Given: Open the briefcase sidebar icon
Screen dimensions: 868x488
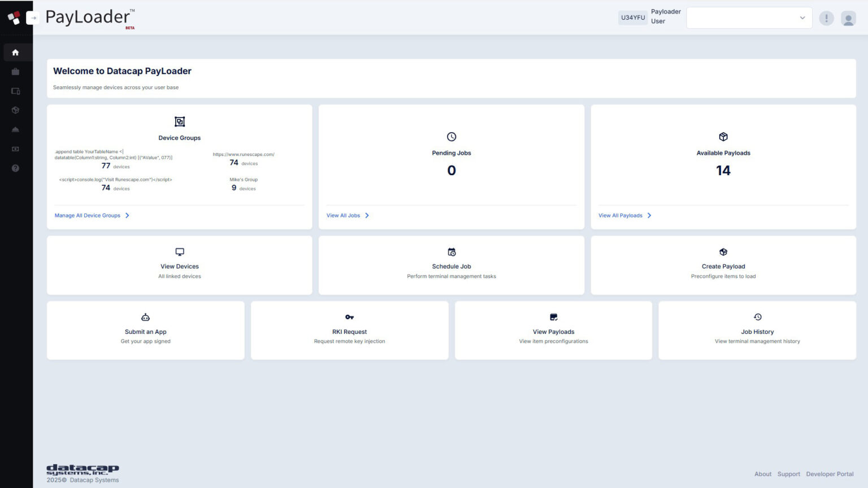Looking at the screenshot, I should 15,72.
